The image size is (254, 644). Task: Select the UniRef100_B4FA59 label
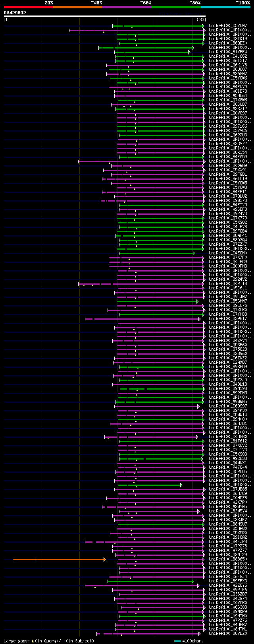pyautogui.click(x=228, y=157)
